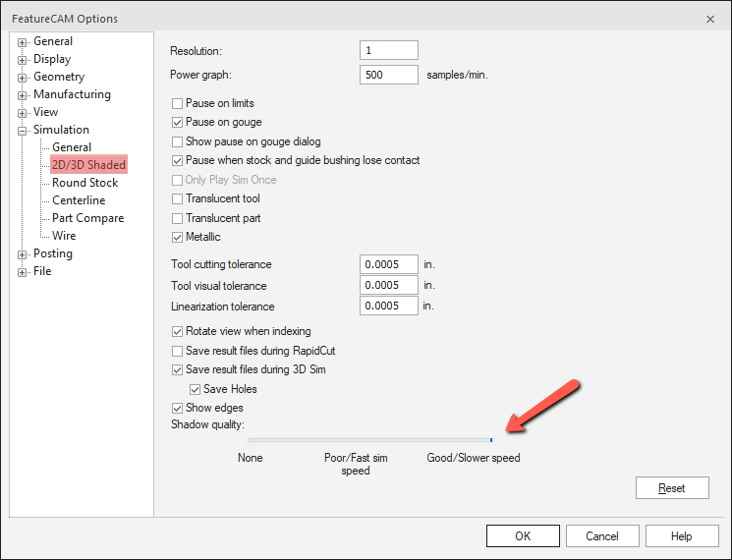Screen dimensions: 732x560
Task: Click the Power graph samples field
Action: [389, 75]
